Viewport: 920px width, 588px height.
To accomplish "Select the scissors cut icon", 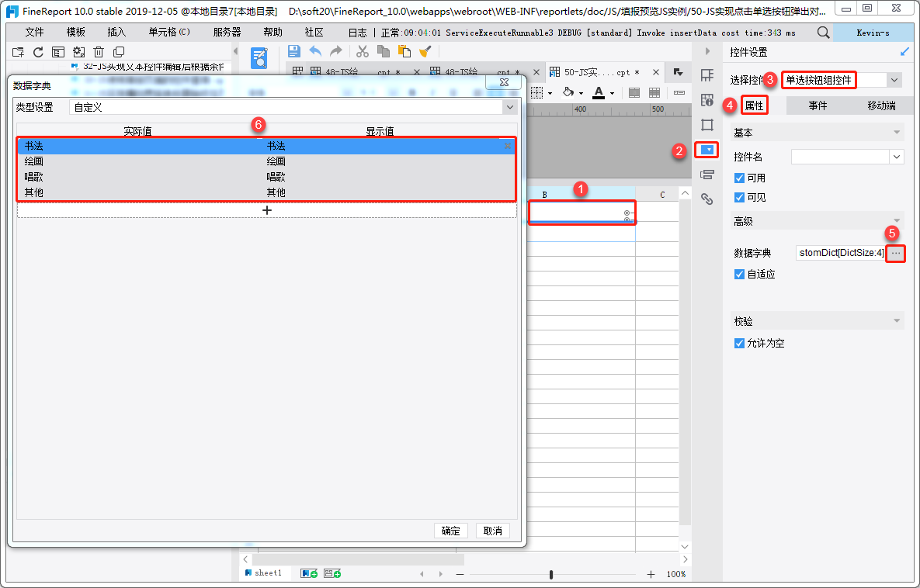I will (x=362, y=52).
